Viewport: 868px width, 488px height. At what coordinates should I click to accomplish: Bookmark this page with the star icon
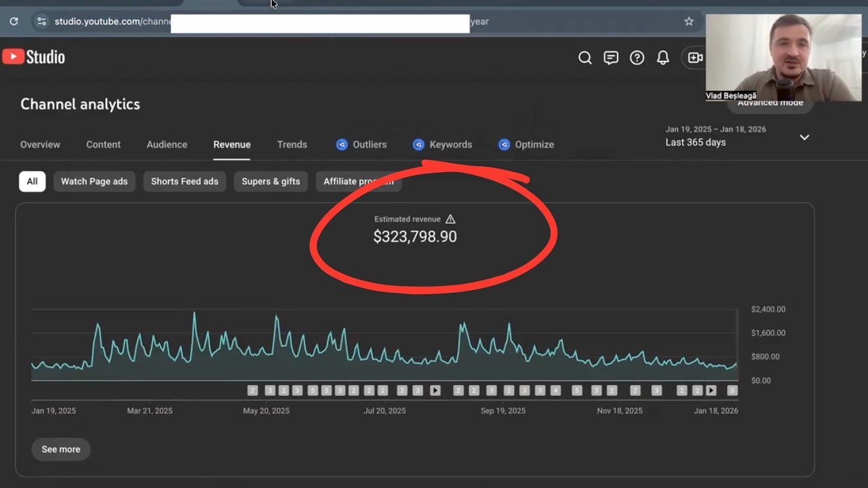(x=689, y=22)
